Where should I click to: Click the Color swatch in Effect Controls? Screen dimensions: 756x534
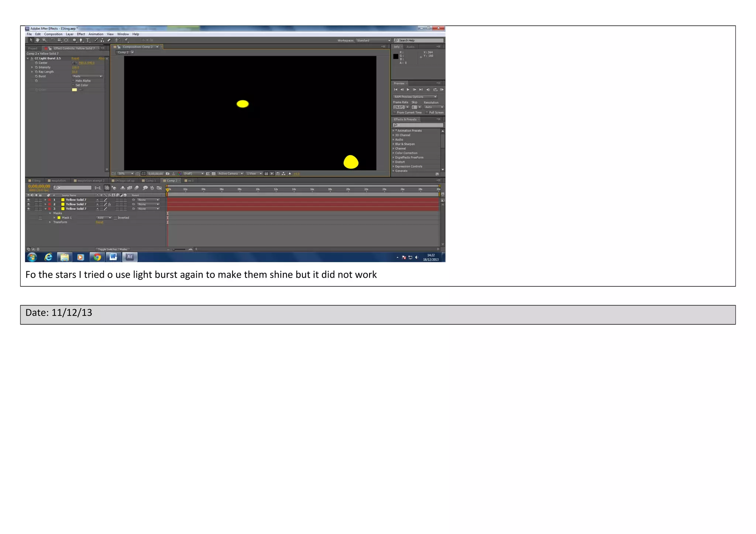click(74, 90)
